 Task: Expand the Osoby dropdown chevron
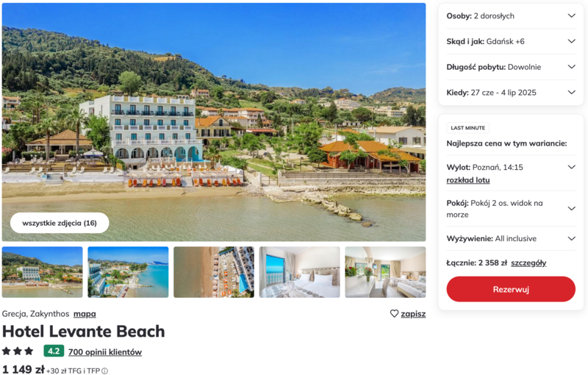pyautogui.click(x=571, y=15)
